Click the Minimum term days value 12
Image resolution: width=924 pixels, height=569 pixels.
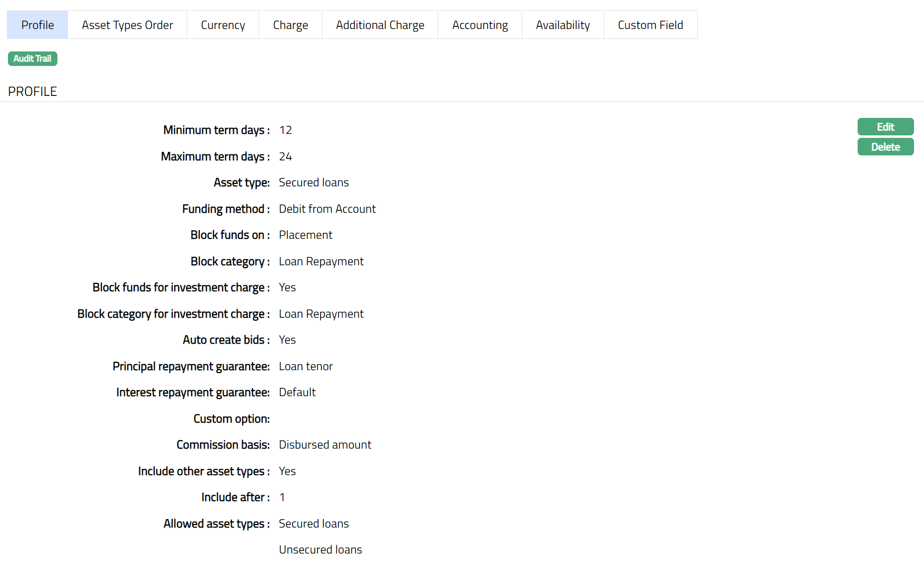point(285,130)
